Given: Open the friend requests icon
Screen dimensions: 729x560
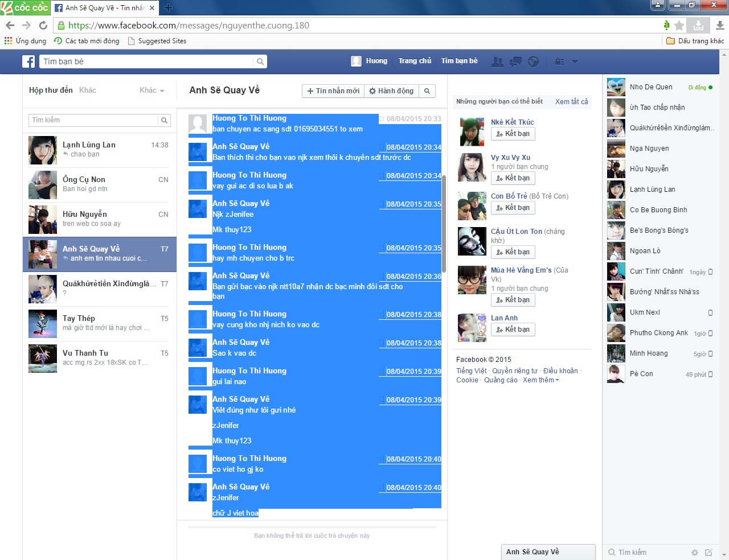Looking at the screenshot, I should point(497,61).
